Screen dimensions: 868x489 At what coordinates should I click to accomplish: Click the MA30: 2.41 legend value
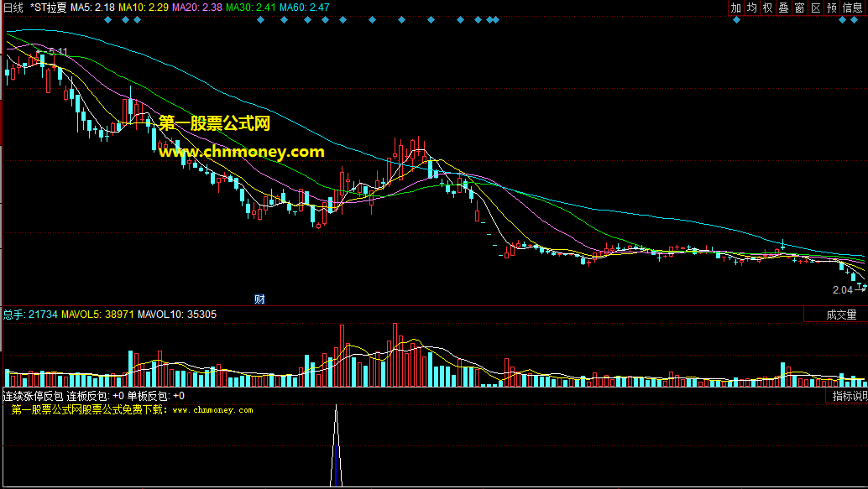tap(251, 8)
